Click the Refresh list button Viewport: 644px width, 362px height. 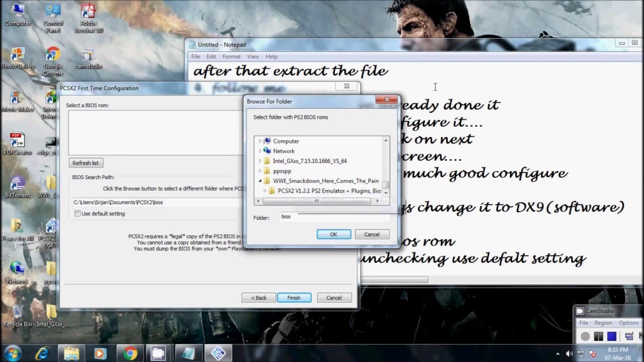pos(86,163)
